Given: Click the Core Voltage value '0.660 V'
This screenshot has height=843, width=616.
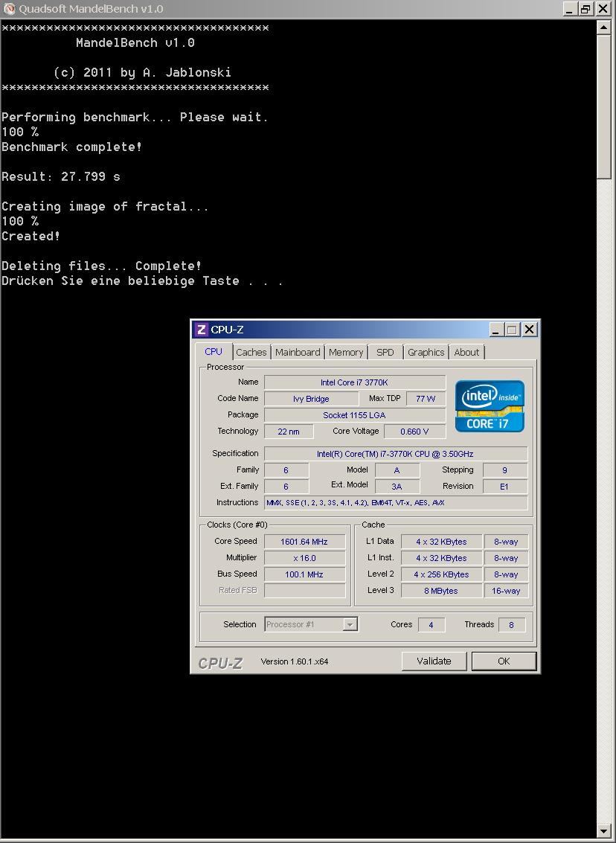Looking at the screenshot, I should click(414, 432).
